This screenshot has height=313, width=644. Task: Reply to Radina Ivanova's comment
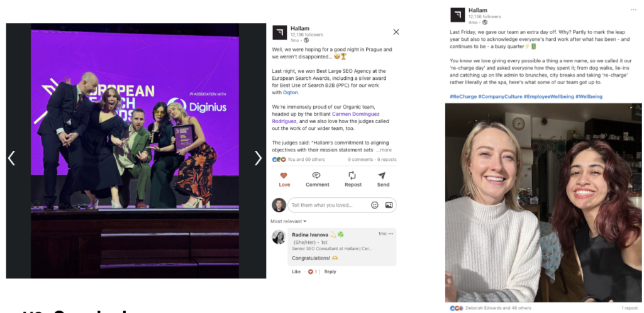[330, 272]
